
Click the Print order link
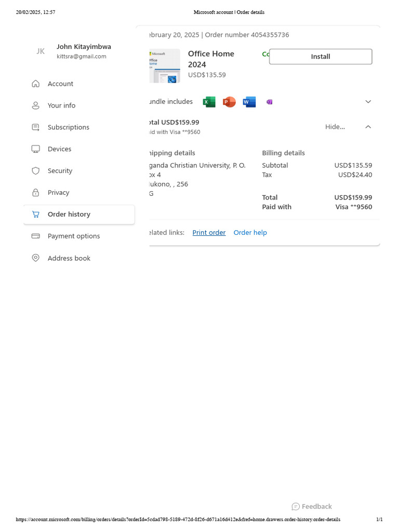209,232
